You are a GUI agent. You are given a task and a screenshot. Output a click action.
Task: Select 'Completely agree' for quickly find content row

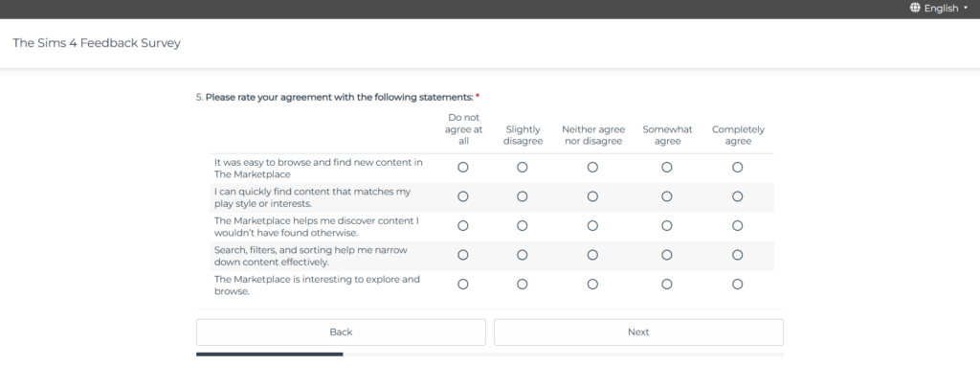coord(738,196)
